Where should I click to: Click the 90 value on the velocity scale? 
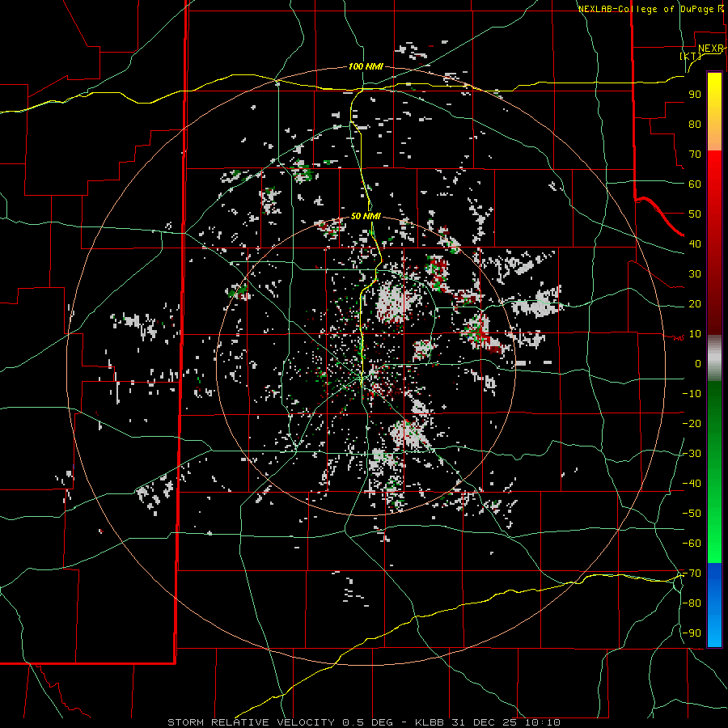coord(695,95)
